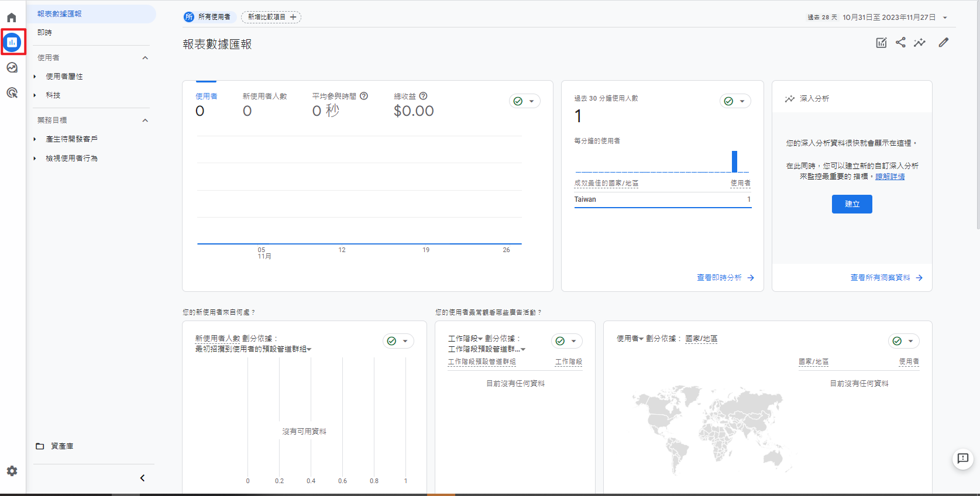Open 資產庫 library
The image size is (980, 496).
coord(61,446)
